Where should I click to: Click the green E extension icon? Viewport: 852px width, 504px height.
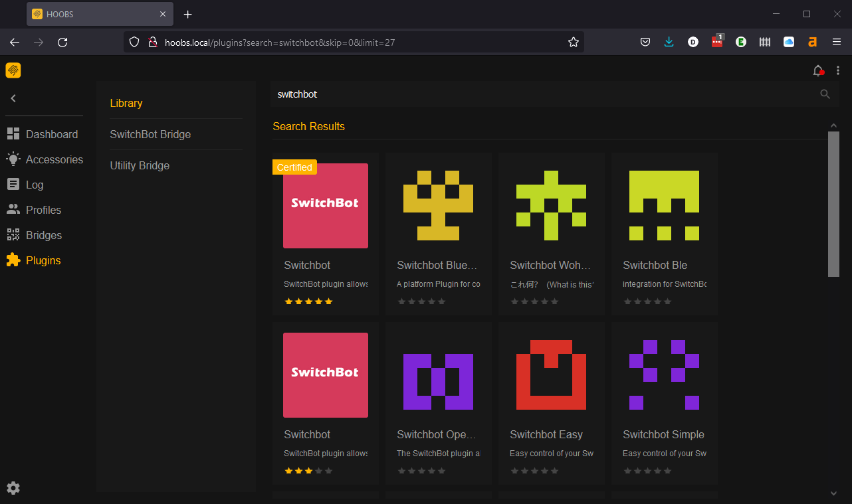[741, 42]
